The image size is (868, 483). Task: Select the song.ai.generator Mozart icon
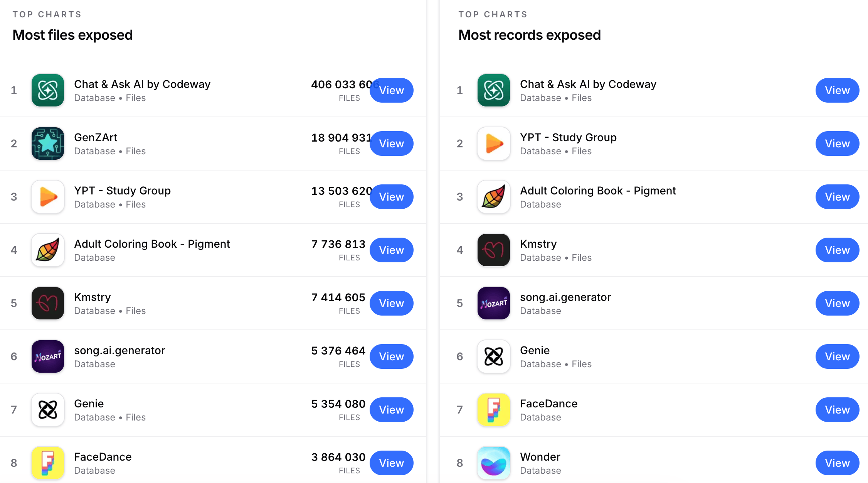47,356
